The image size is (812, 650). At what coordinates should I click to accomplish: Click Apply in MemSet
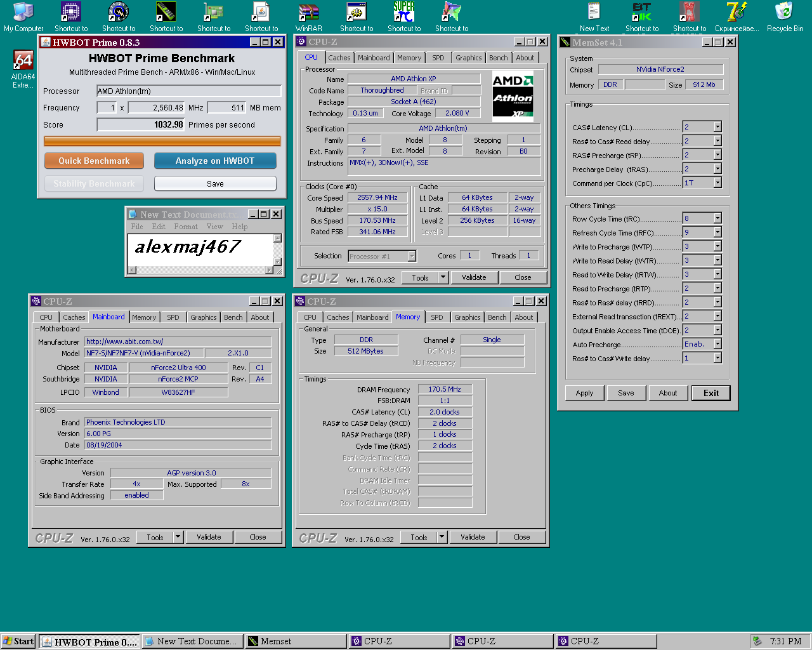point(585,393)
